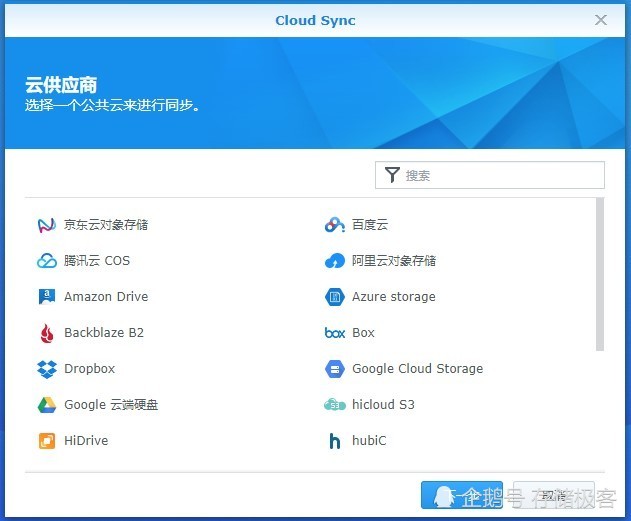This screenshot has width=631, height=521.
Task: Choose the HiDrive orange icon
Action: [x=47, y=441]
